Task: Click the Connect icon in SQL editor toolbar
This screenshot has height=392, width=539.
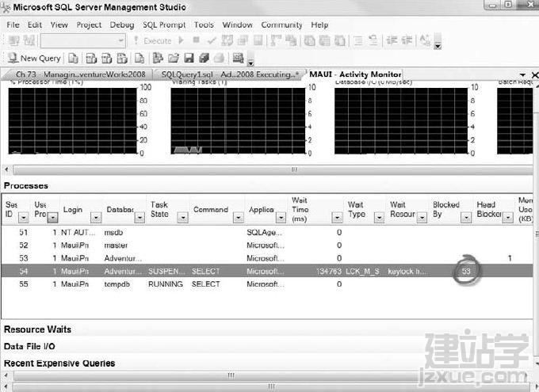Action: click(13, 40)
